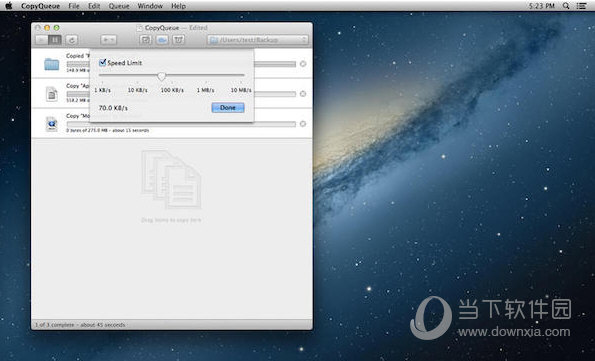595x361 pixels.
Task: Click the QuickTime movie icon of the third item
Action: pyautogui.click(x=52, y=124)
